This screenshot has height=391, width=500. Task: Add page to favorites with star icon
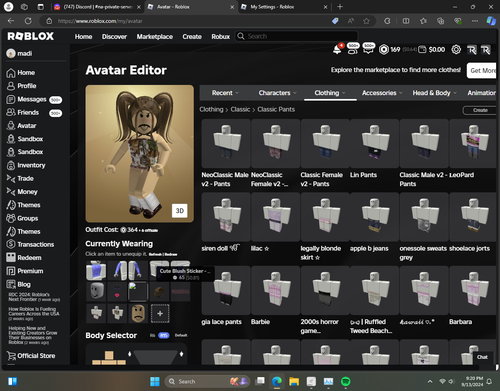pos(366,21)
